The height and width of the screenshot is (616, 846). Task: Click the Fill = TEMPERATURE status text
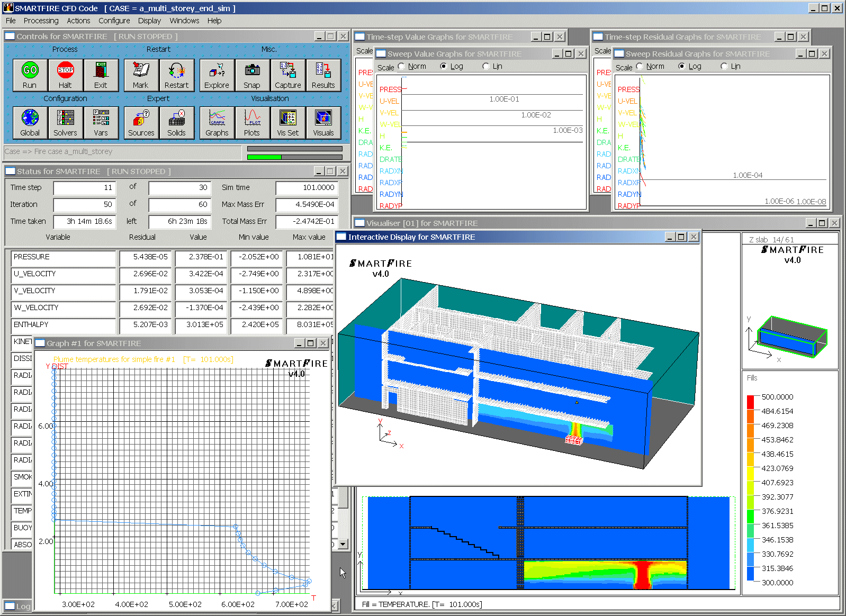(x=422, y=604)
